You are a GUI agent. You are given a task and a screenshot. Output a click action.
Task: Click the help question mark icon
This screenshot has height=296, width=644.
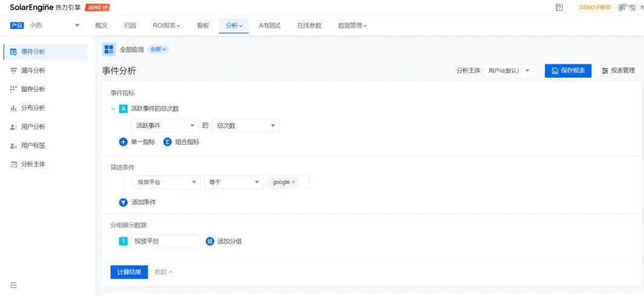point(559,7)
